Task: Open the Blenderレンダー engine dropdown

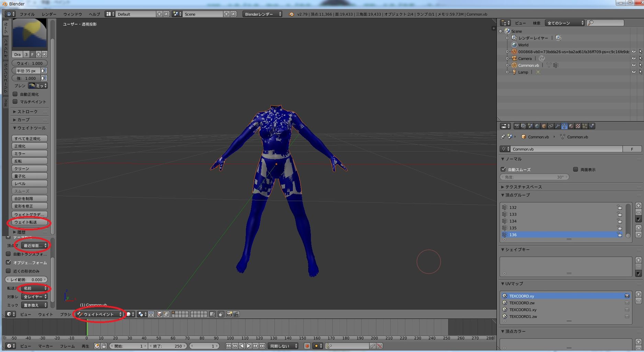Action: 262,14
